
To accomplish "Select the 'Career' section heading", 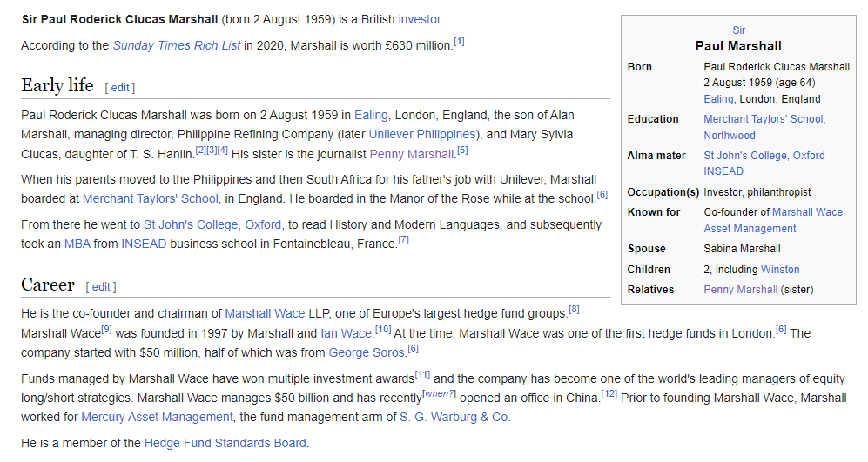I will [48, 285].
